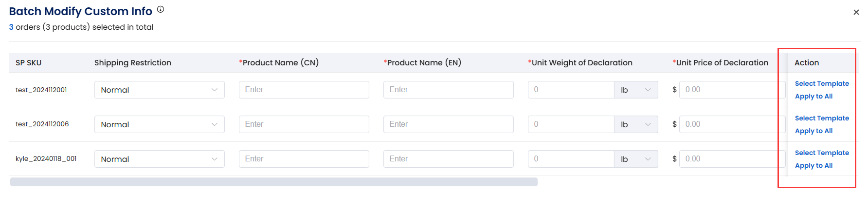Click the info icon beside Batch Modify Custom Info
The image size is (868, 217).
click(161, 9)
